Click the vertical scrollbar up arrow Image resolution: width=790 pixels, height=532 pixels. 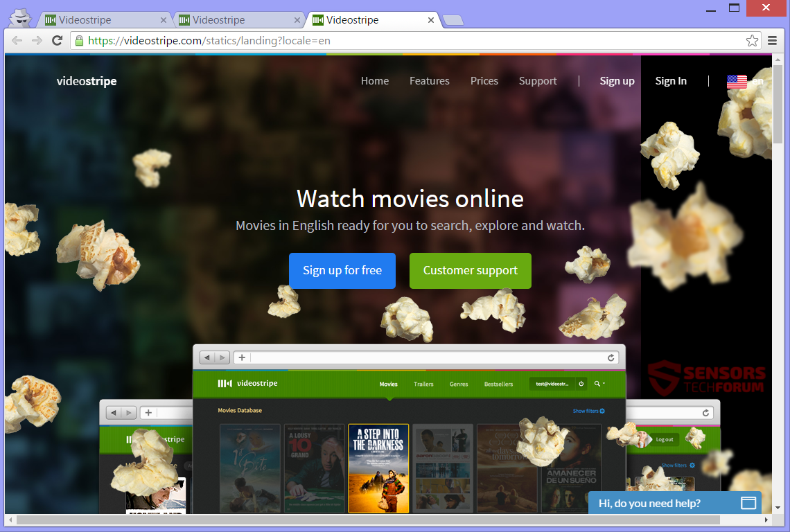click(778, 60)
